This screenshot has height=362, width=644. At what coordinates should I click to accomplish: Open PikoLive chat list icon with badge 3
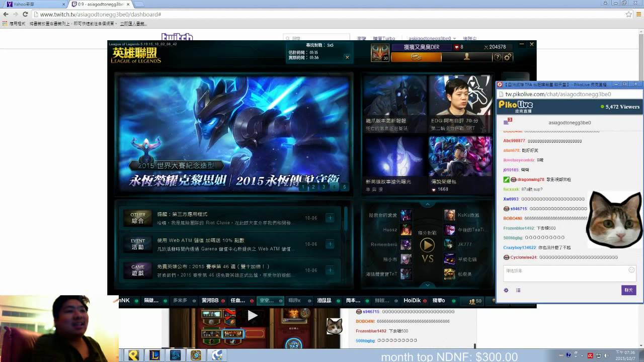tap(507, 122)
